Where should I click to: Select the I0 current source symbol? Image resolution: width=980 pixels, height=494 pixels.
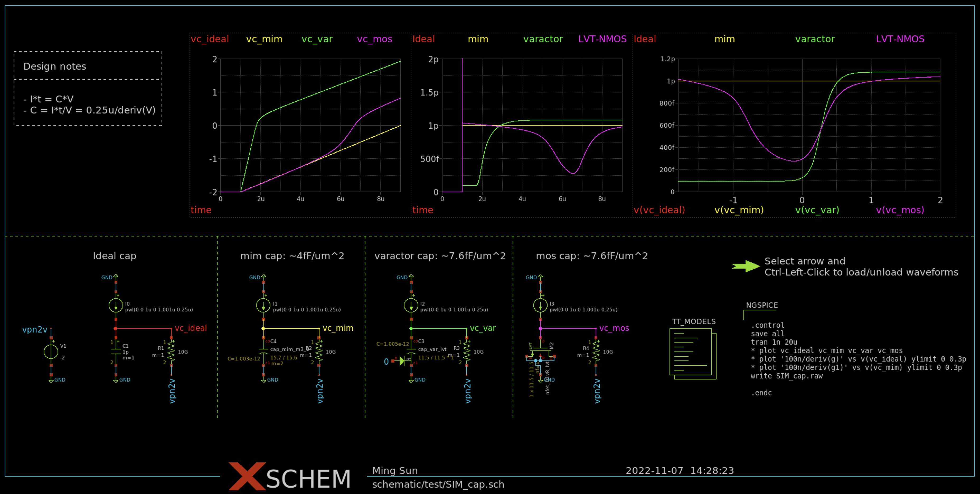[116, 305]
